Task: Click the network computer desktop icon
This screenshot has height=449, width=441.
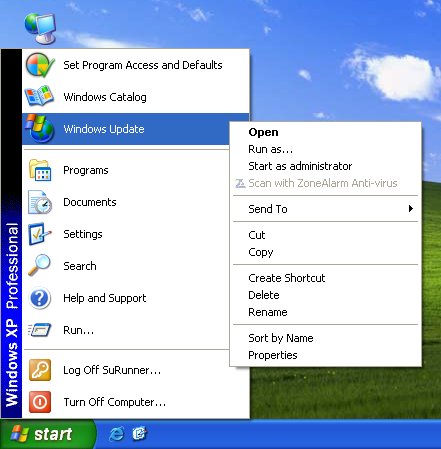Action: (x=40, y=28)
